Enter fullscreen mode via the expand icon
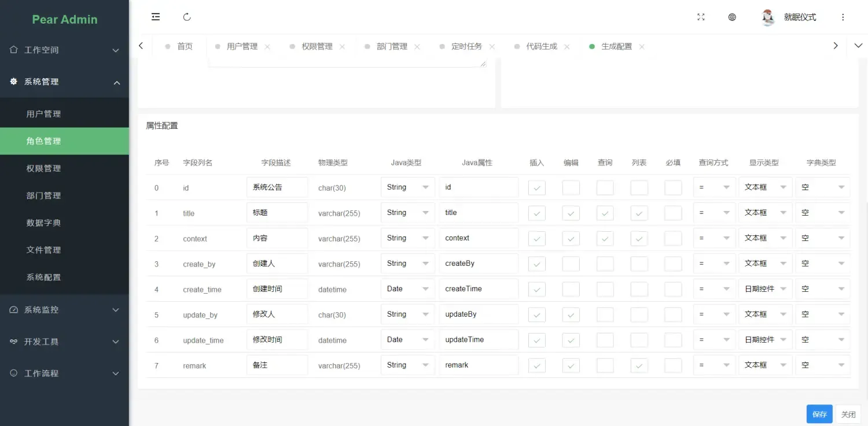The image size is (868, 426). click(701, 17)
